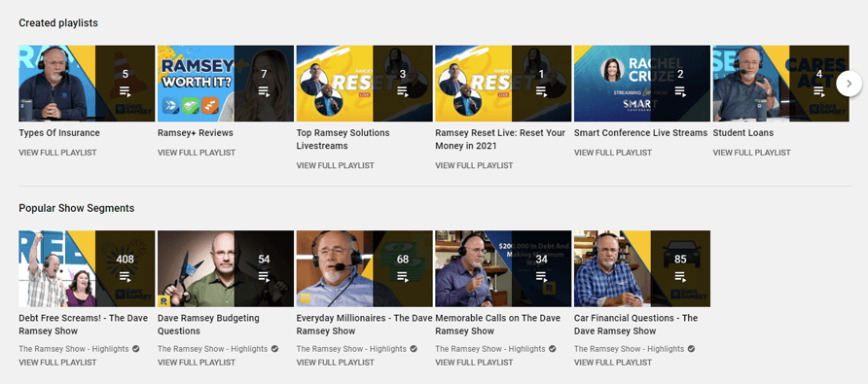This screenshot has width=868, height=384.
Task: Open Memorable Calls on The Dave Ramsey Show title
Action: pos(497,325)
